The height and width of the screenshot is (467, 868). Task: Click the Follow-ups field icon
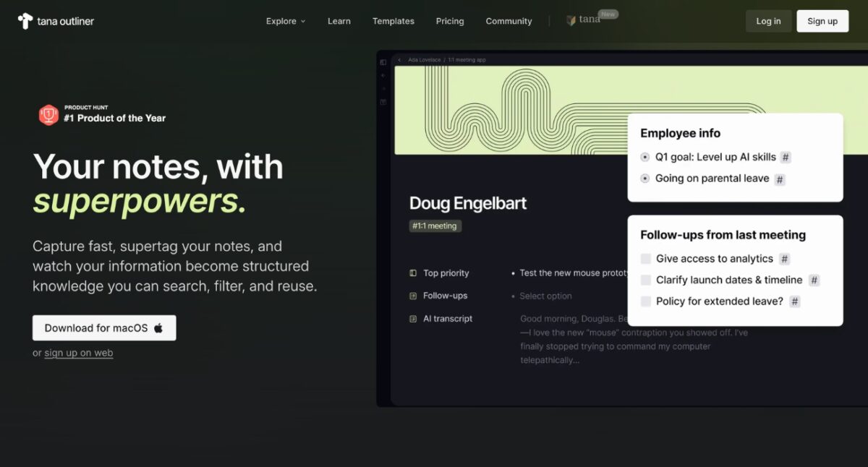click(x=413, y=296)
